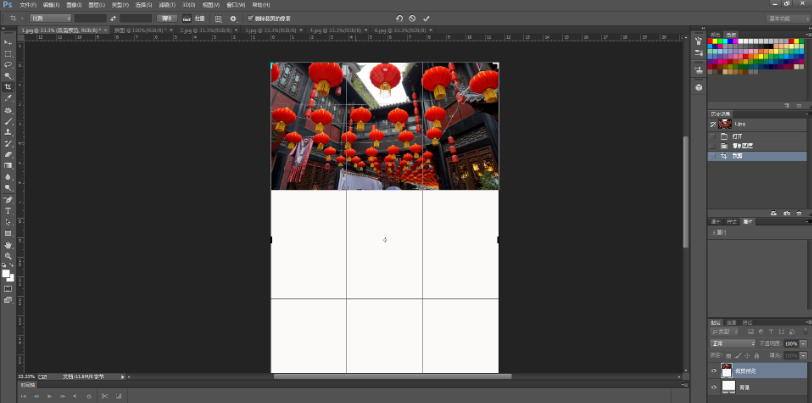812x403 pixels.
Task: Select the crop step in History panel
Action: (x=737, y=157)
